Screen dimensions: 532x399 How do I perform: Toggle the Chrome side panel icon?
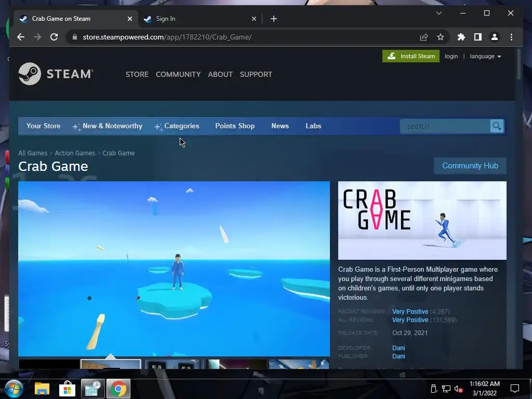(x=478, y=37)
